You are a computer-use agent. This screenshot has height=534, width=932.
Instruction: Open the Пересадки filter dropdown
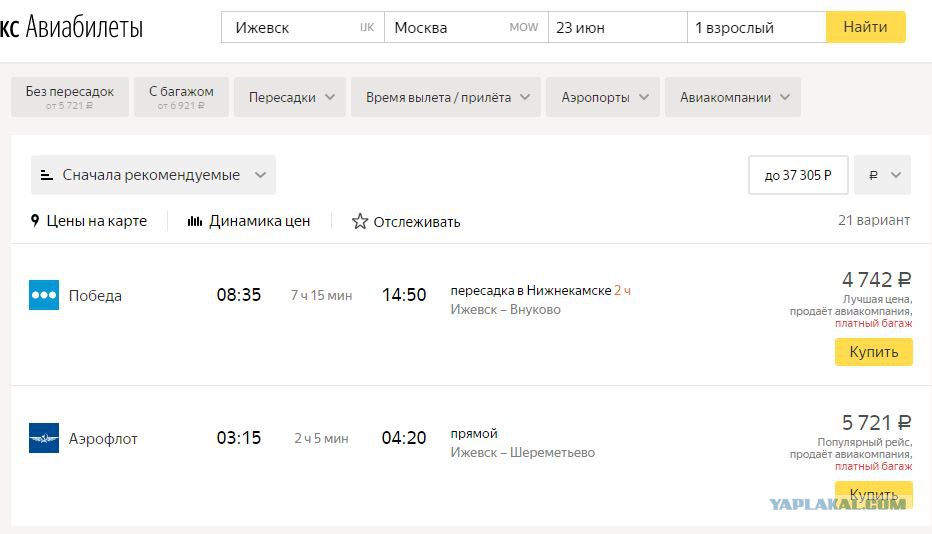(290, 97)
